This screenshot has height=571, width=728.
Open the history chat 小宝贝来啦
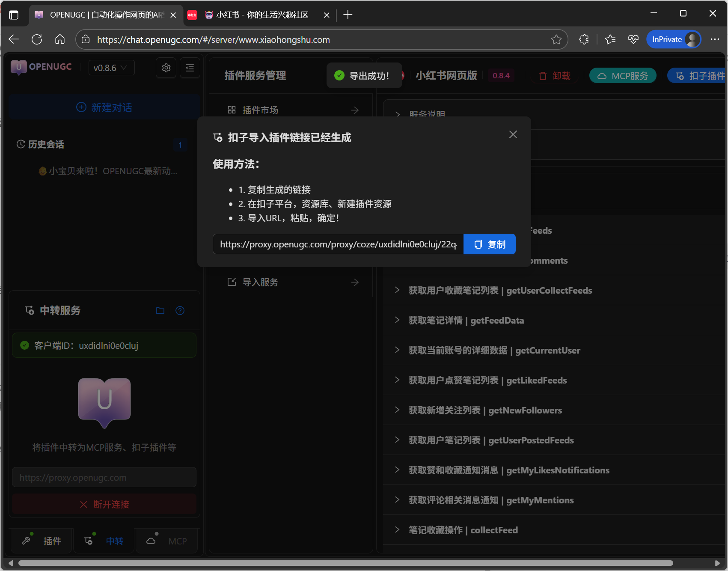pyautogui.click(x=108, y=171)
